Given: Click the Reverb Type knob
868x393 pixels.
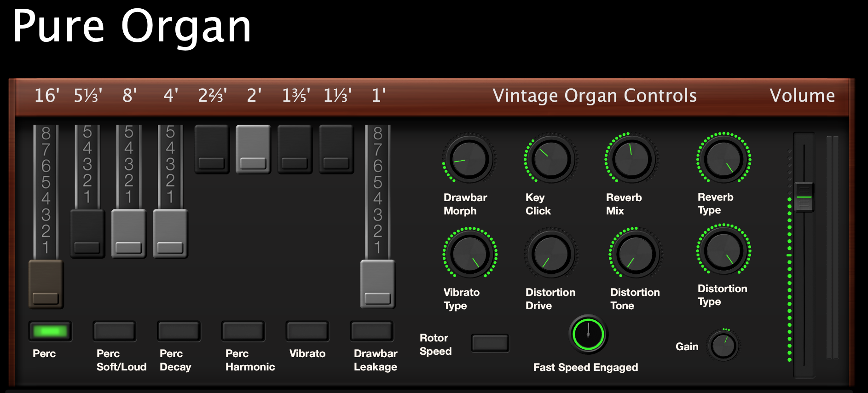Looking at the screenshot, I should (723, 159).
